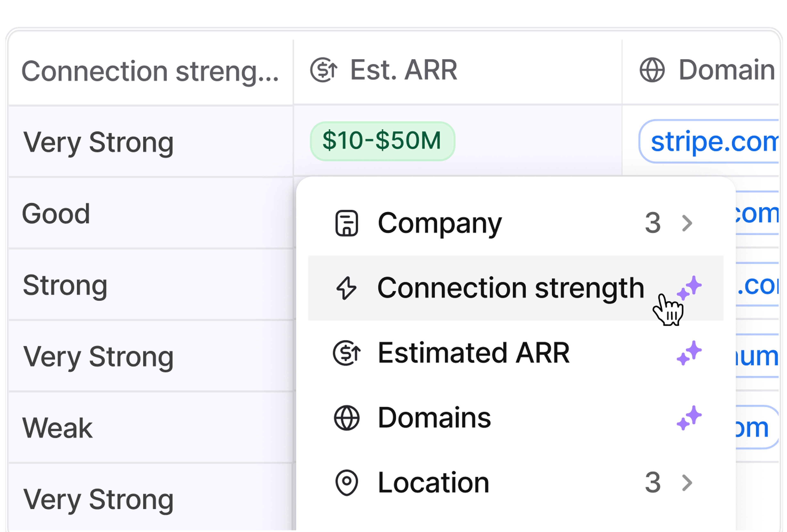Click the sparkle icon beside Domains
Image resolution: width=787 pixels, height=532 pixels.
689,418
